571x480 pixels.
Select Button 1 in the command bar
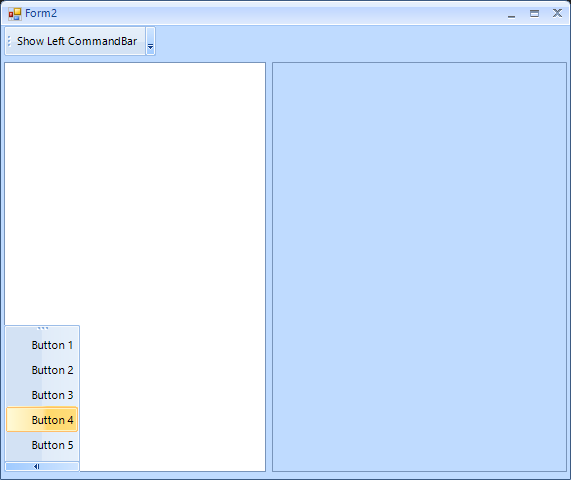point(42,345)
